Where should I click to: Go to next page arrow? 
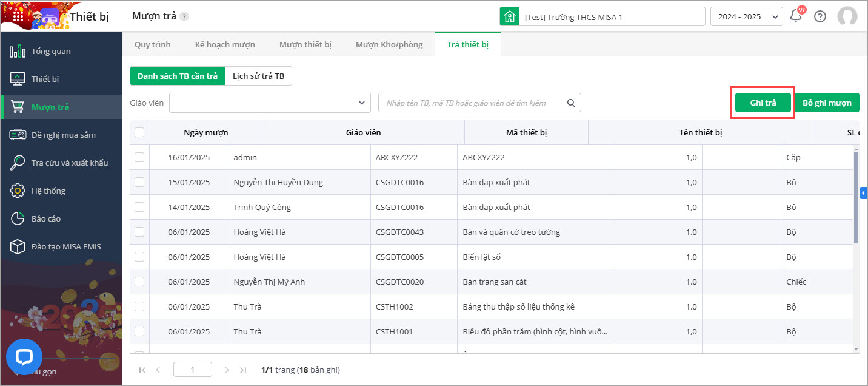(x=227, y=370)
